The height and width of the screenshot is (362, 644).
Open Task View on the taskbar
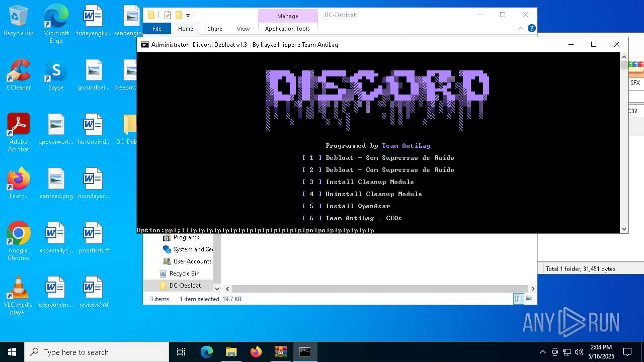[181, 352]
